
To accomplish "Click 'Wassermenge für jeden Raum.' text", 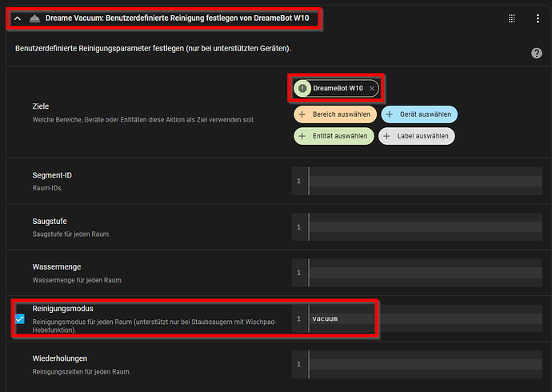I will [x=78, y=280].
